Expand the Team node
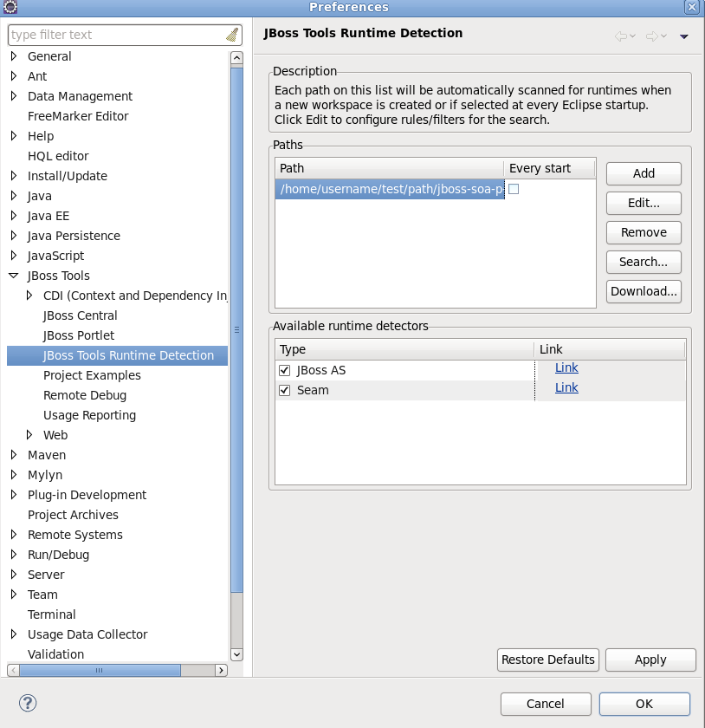The height and width of the screenshot is (728, 705). 14,595
